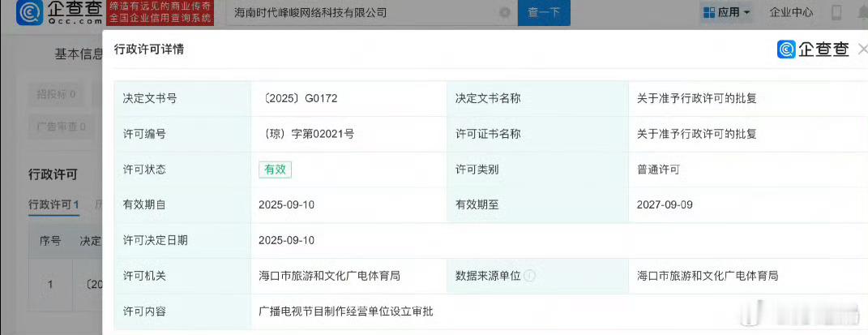The height and width of the screenshot is (335, 868).
Task: Click the 企查查 logo in dialog header
Action: [x=813, y=49]
